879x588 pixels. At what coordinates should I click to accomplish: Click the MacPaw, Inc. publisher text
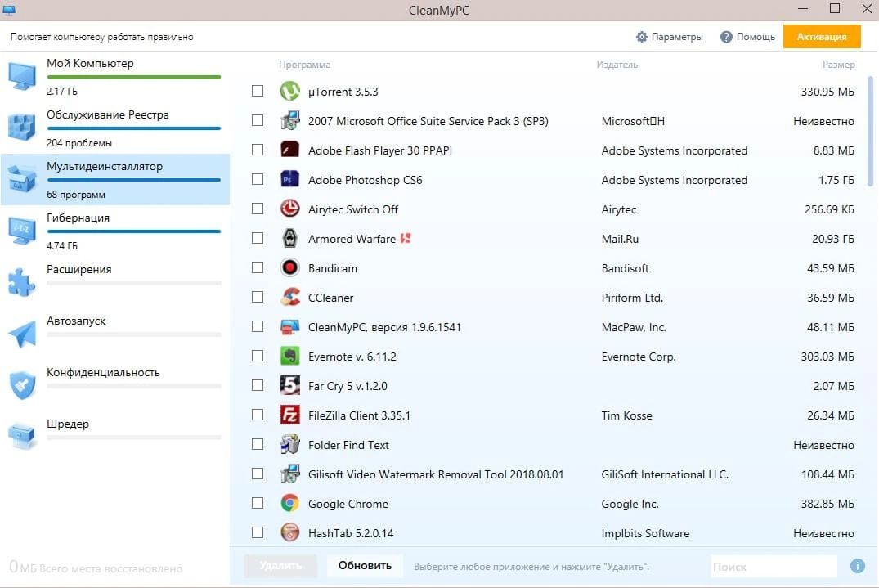(x=634, y=327)
